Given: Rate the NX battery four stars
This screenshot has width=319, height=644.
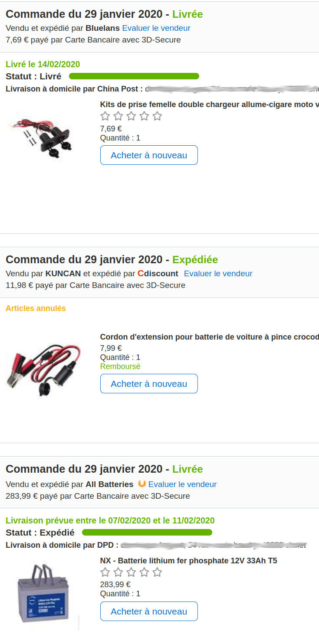Looking at the screenshot, I should (x=144, y=572).
